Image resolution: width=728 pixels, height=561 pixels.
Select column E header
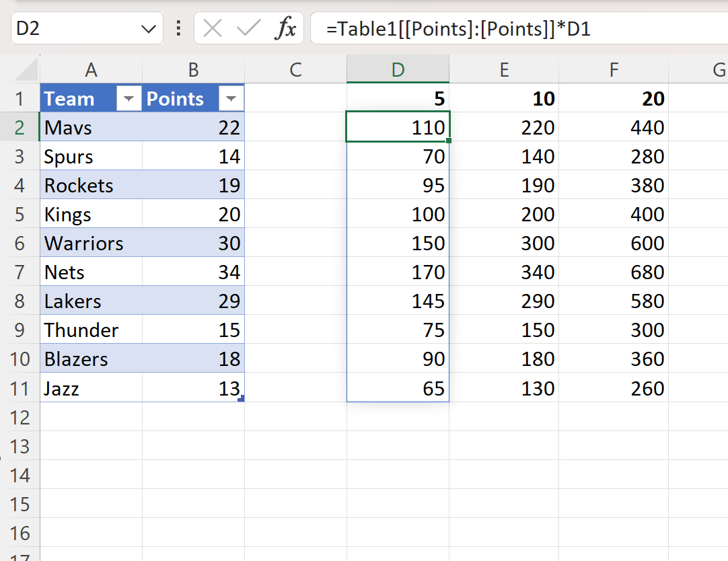504,69
